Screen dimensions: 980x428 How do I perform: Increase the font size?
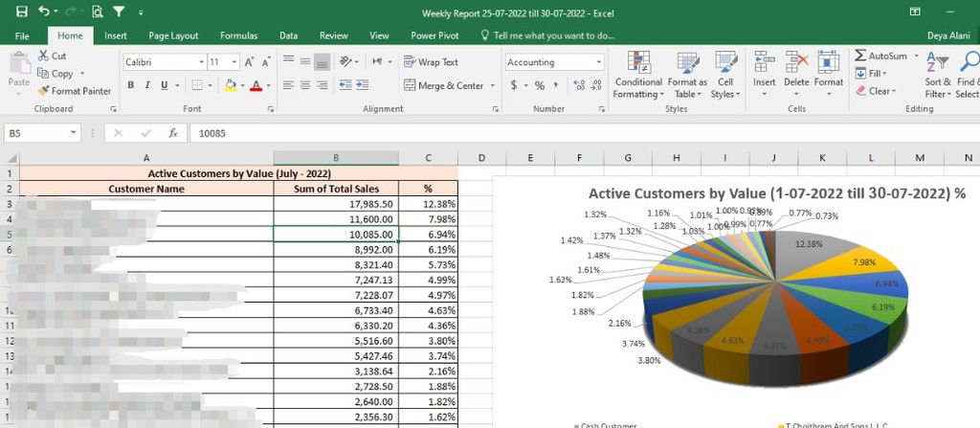(x=249, y=62)
